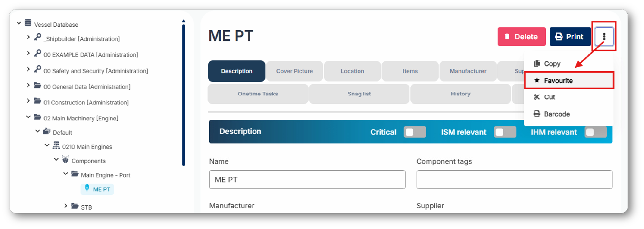Turn on the IHM relevant switch
644x229 pixels.
(x=595, y=132)
